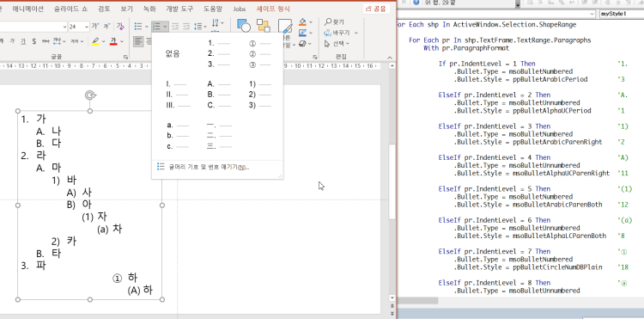Expand the Shape Fill dropdown arrow

(x=311, y=21)
